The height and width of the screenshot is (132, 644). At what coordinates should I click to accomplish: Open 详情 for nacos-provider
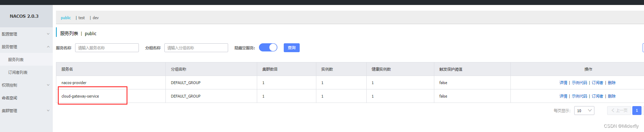(563, 83)
